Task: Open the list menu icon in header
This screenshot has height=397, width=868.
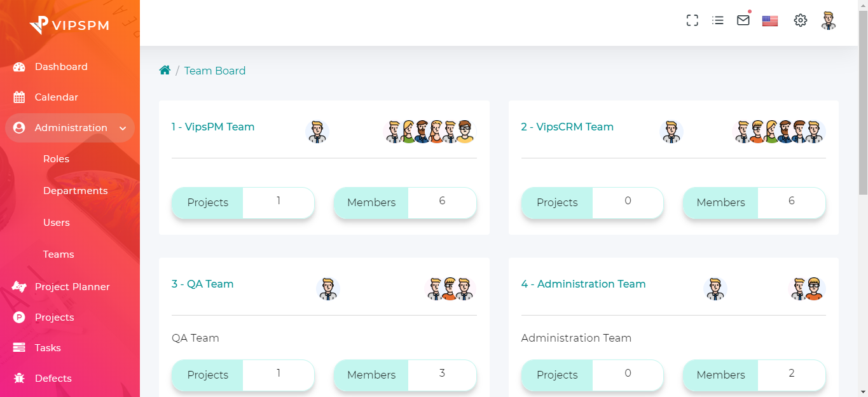Action: 718,20
